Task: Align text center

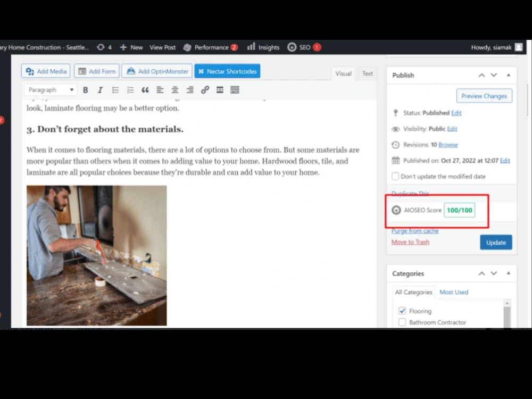Action: coord(174,90)
